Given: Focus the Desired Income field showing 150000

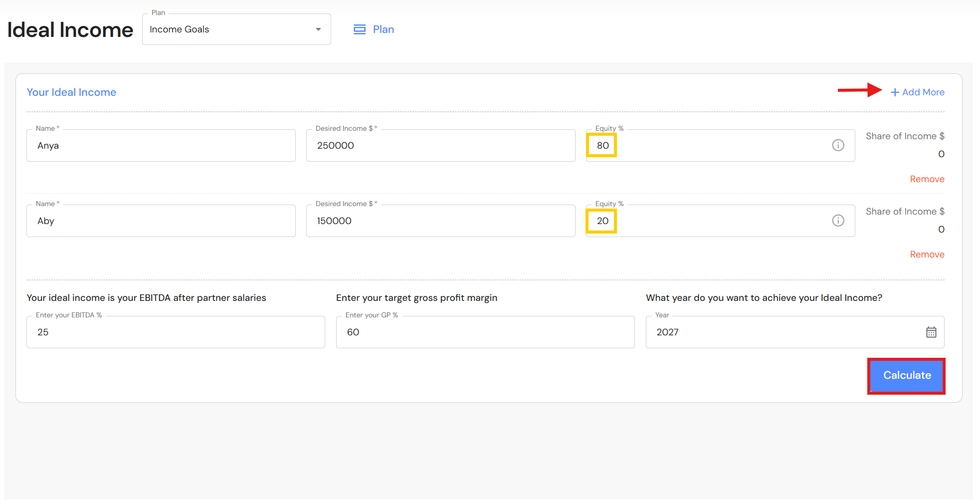Looking at the screenshot, I should [440, 221].
